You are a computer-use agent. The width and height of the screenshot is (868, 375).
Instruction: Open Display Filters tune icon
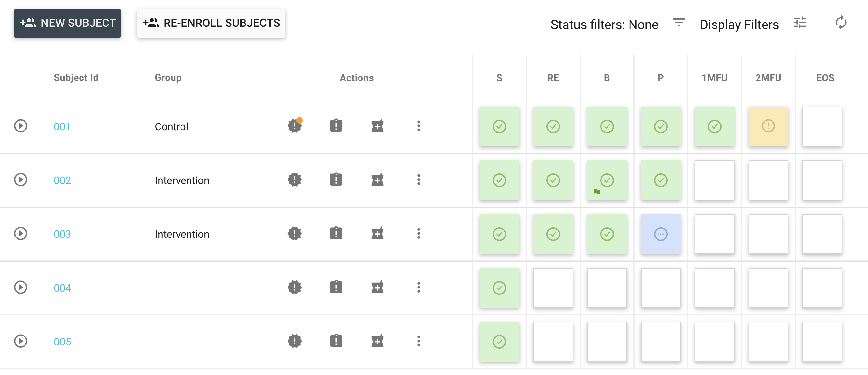pyautogui.click(x=799, y=23)
